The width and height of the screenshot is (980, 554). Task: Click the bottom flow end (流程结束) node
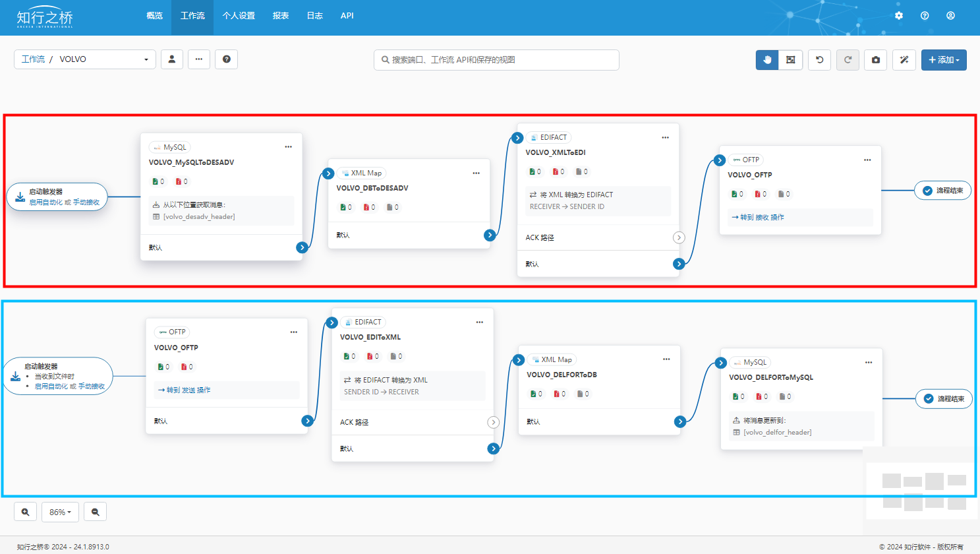pos(944,399)
